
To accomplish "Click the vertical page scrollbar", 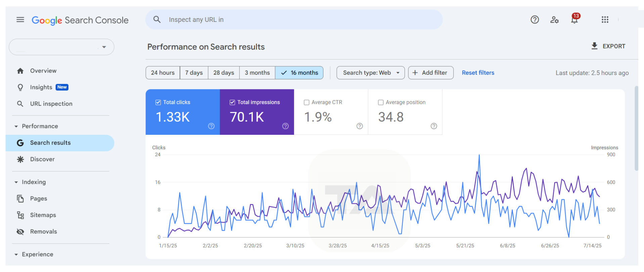I will tap(636, 128).
